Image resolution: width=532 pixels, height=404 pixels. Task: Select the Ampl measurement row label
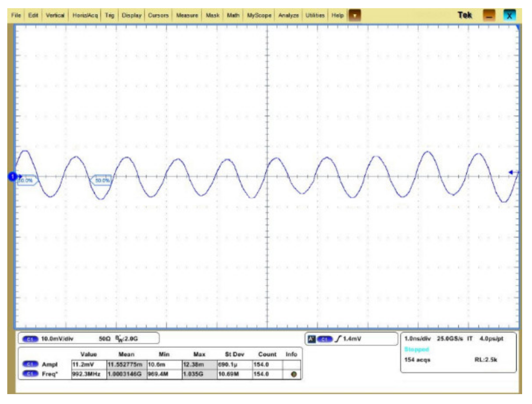50,364
